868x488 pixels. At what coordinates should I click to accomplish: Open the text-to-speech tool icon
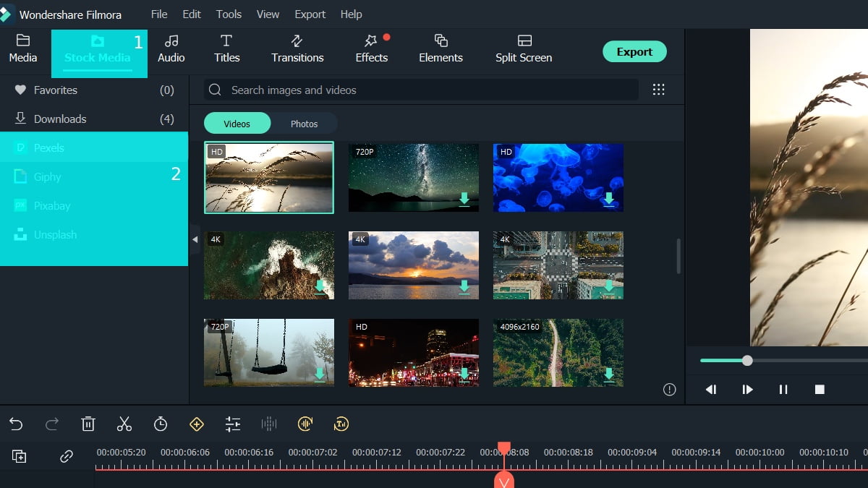pyautogui.click(x=341, y=424)
